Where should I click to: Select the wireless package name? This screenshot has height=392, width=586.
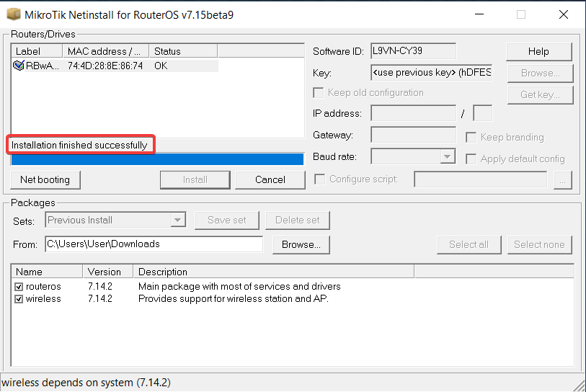click(x=43, y=299)
